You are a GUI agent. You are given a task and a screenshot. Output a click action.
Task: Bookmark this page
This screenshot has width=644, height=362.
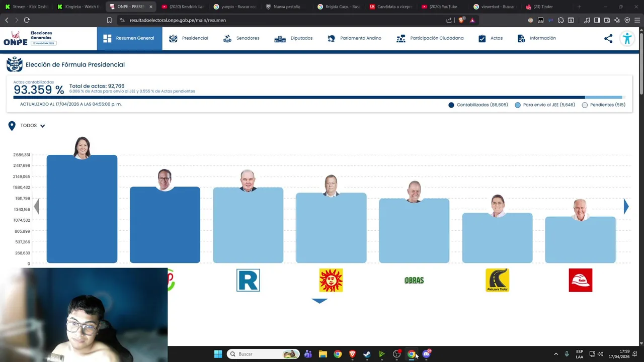(x=109, y=20)
